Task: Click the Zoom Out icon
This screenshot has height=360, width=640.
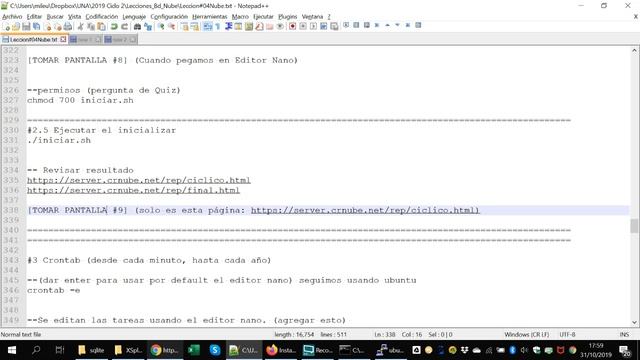Action: pos(172,27)
